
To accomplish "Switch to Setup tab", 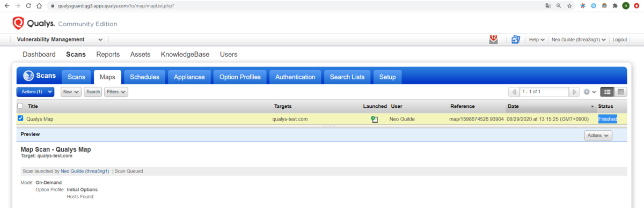I will coord(387,77).
